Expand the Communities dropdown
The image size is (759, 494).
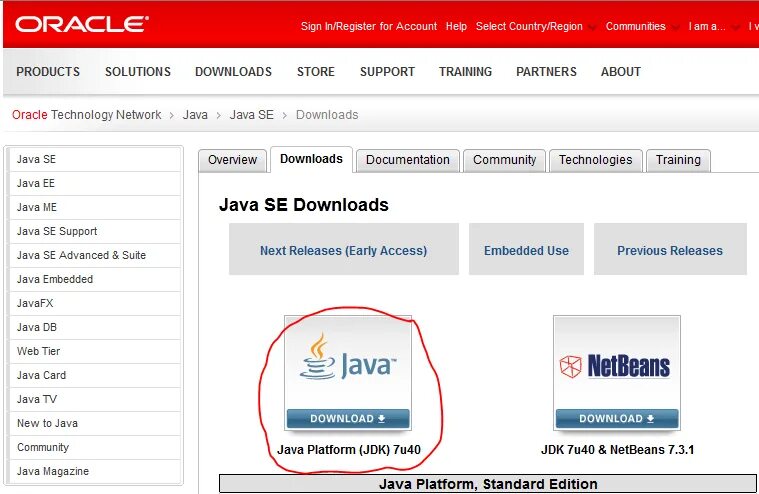click(642, 26)
